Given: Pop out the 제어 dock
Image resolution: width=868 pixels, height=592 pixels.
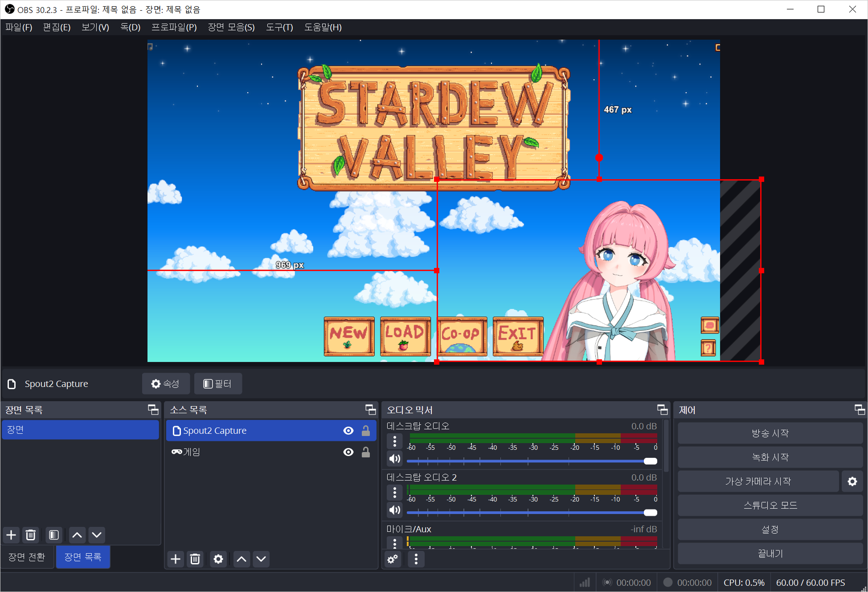Looking at the screenshot, I should tap(860, 410).
